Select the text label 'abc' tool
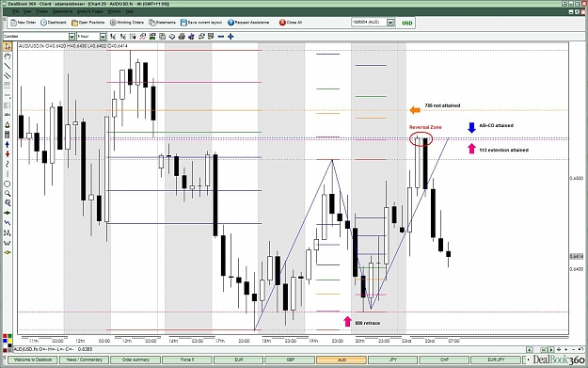The height and width of the screenshot is (368, 588). [x=8, y=115]
